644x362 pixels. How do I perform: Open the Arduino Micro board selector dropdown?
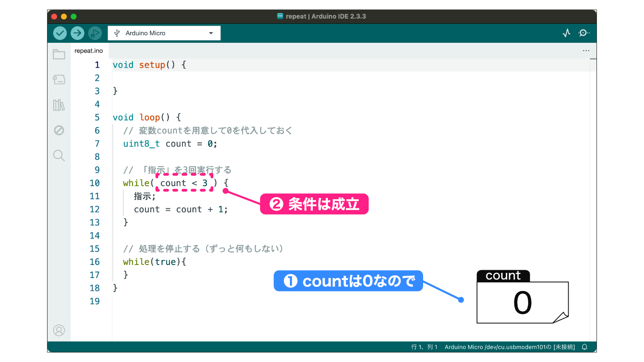point(164,33)
